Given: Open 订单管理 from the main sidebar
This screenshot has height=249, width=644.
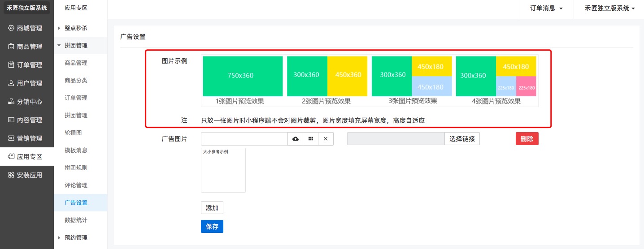Looking at the screenshot, I should click(x=27, y=65).
